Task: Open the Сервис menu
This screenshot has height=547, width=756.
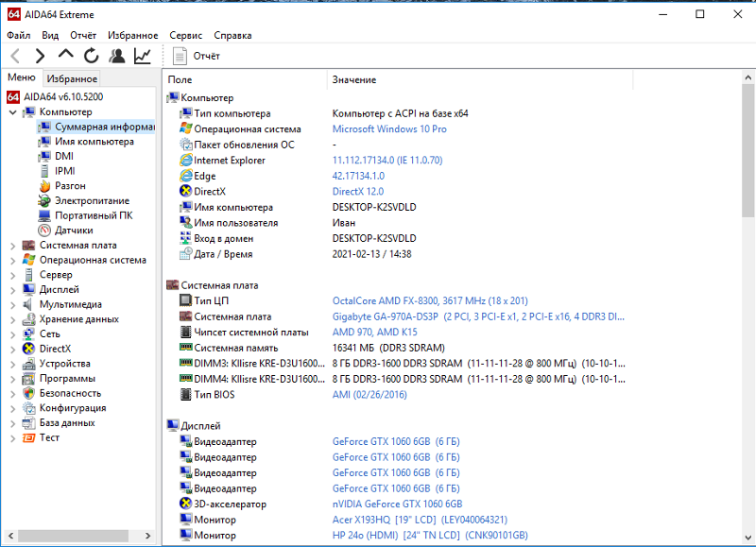Action: point(185,35)
